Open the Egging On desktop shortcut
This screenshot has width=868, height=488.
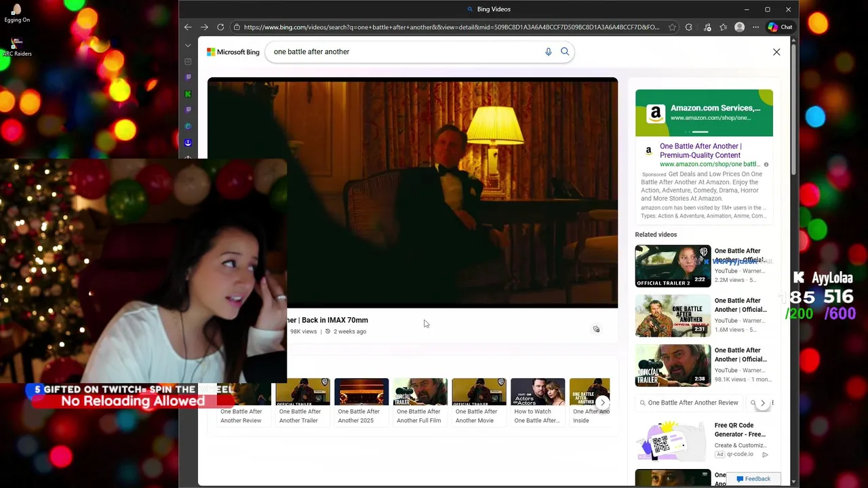tap(17, 13)
